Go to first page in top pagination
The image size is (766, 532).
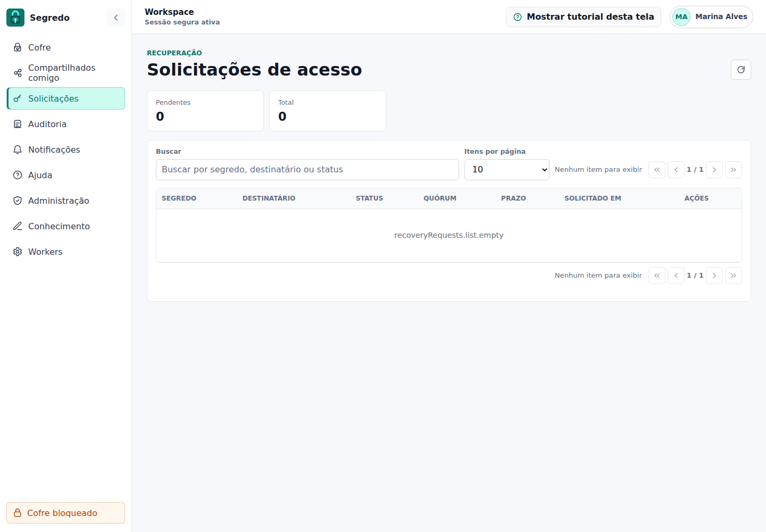tap(657, 170)
